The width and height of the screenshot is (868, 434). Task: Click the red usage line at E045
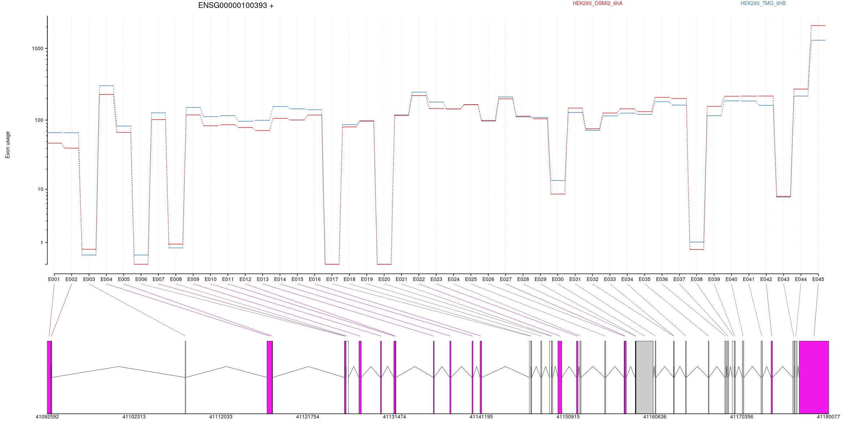coord(818,26)
